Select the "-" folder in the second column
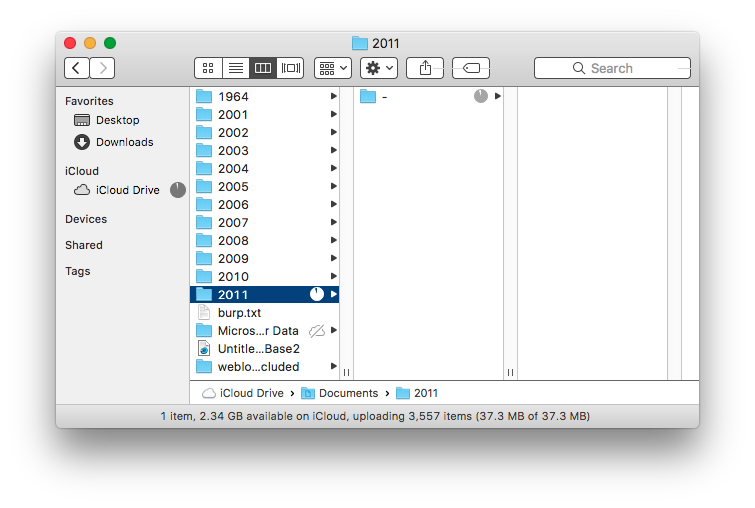Image resolution: width=755 pixels, height=508 pixels. point(429,96)
